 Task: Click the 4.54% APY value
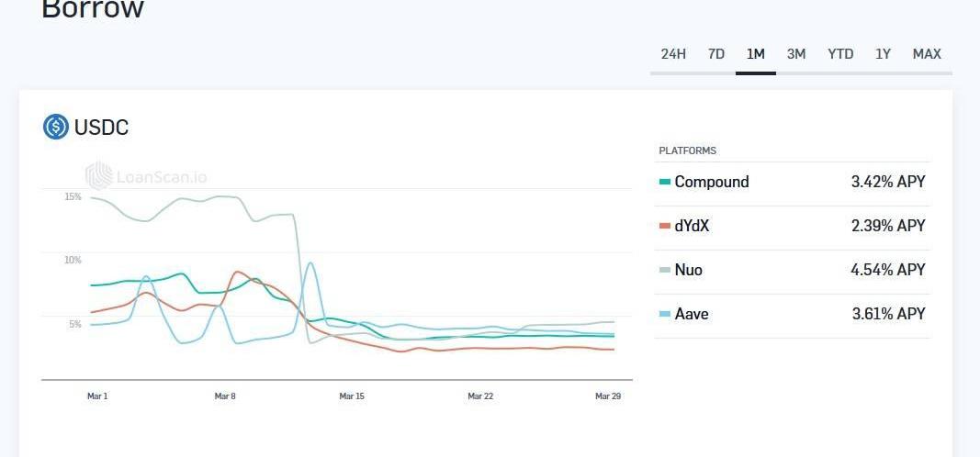888,270
